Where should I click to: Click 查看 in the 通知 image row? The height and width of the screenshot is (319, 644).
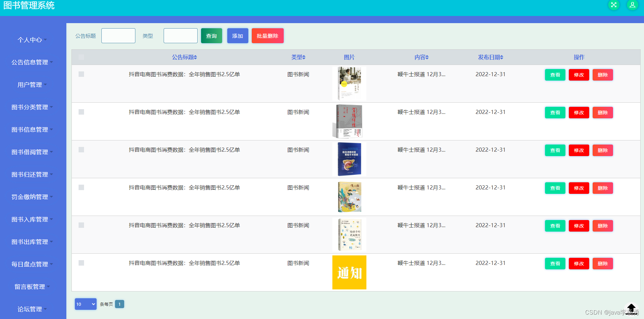[555, 264]
